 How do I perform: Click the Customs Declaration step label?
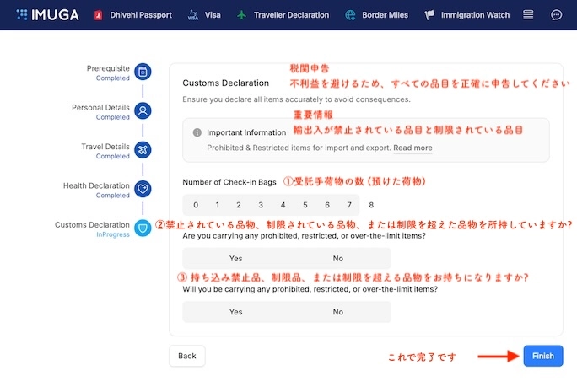pos(92,225)
